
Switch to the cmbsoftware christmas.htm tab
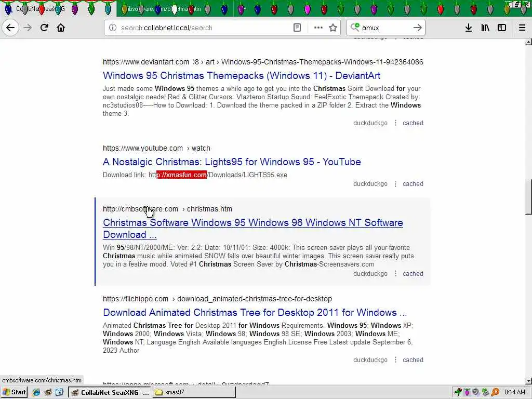coord(175,9)
